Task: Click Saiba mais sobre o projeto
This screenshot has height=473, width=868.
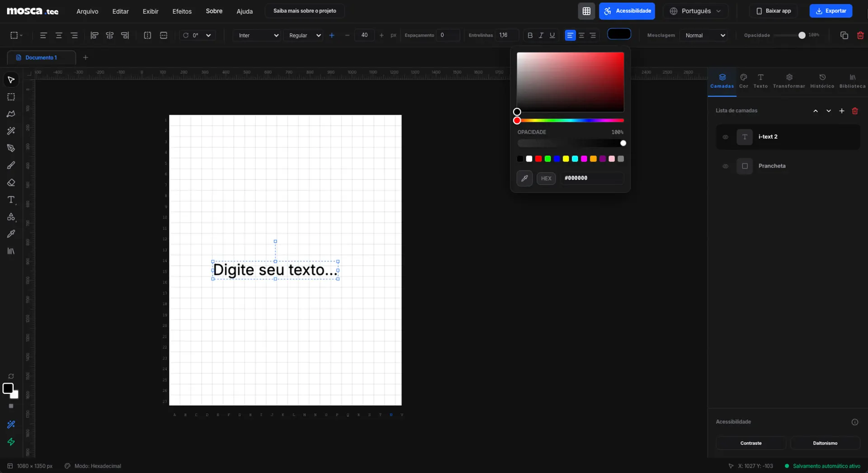Action: click(305, 11)
